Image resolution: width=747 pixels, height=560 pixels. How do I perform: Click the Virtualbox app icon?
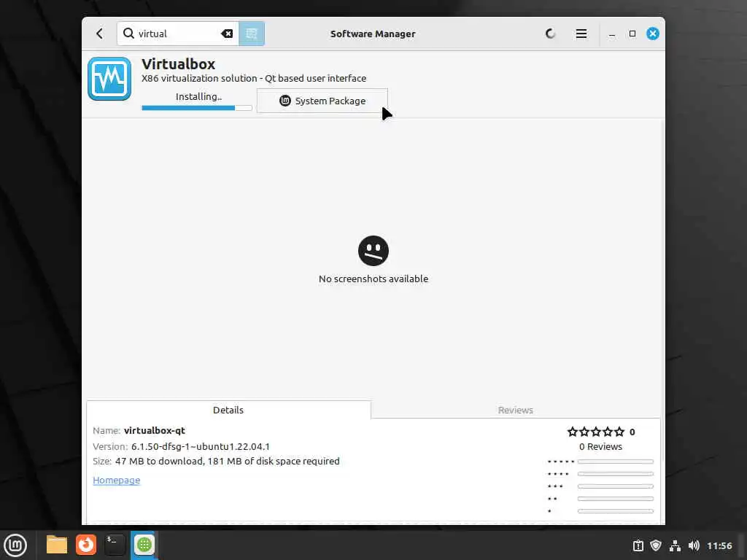109,79
